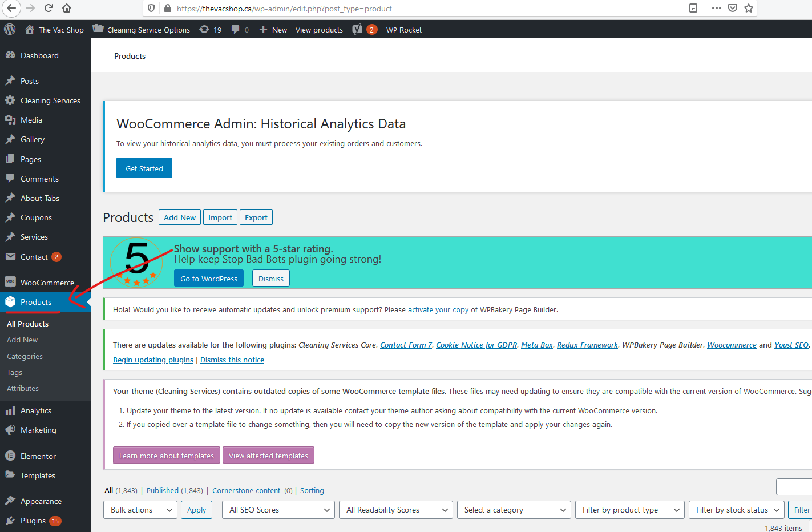Toggle reader view icon
Screen dimensions: 812x532
pos(693,8)
